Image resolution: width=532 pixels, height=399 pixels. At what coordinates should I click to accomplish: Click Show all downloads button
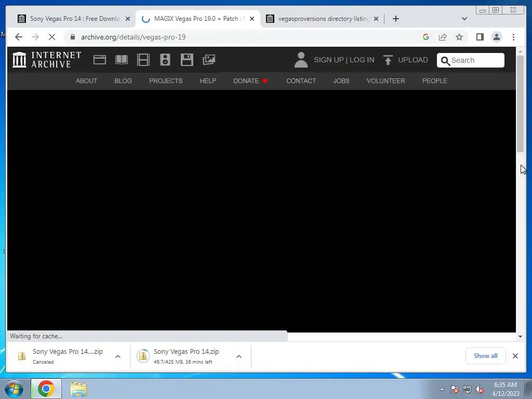click(486, 355)
